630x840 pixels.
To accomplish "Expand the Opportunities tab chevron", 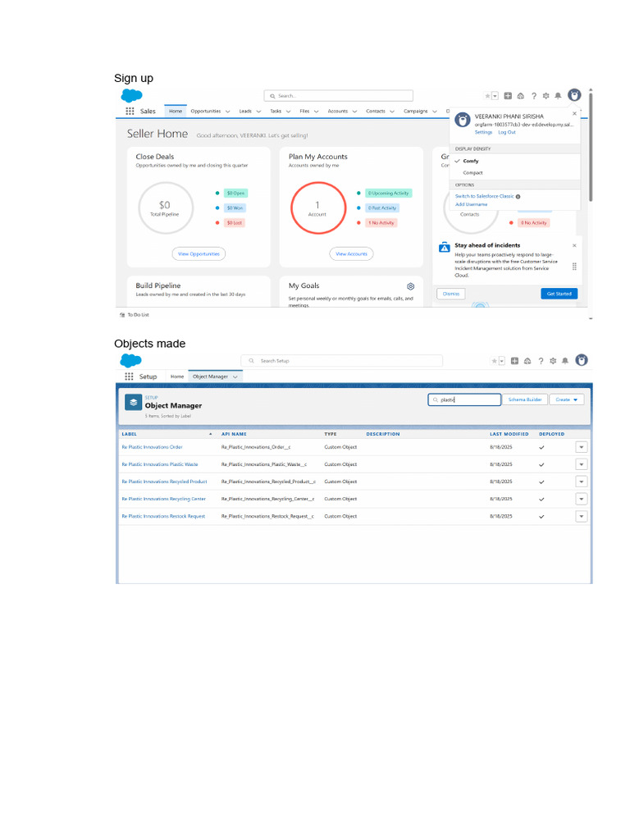I will coord(228,112).
